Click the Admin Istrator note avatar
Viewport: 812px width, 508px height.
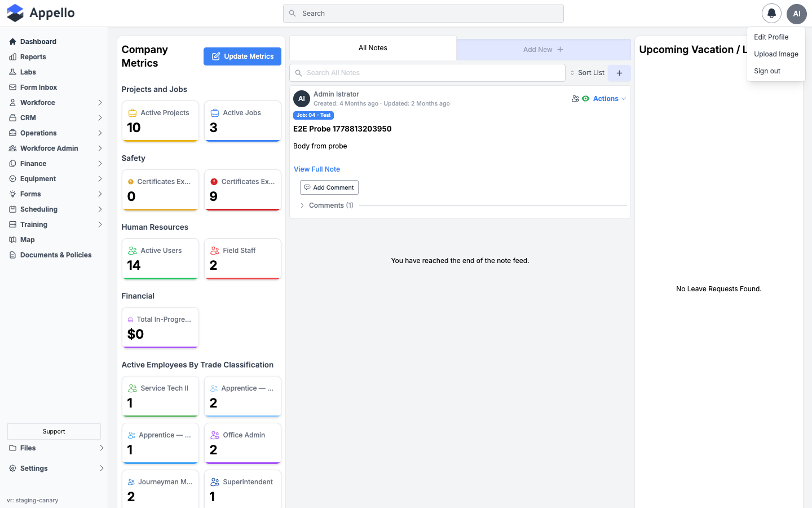pos(302,99)
